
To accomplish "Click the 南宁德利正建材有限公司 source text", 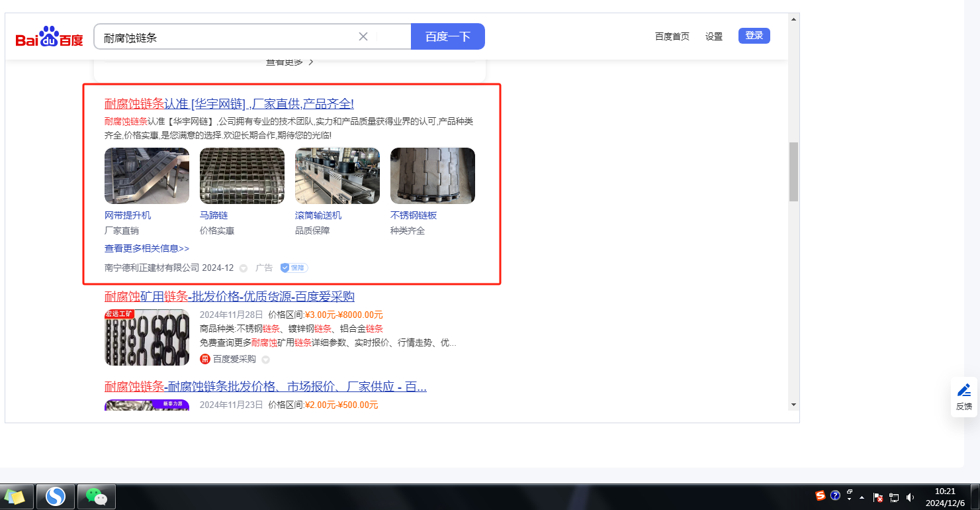I will (152, 268).
